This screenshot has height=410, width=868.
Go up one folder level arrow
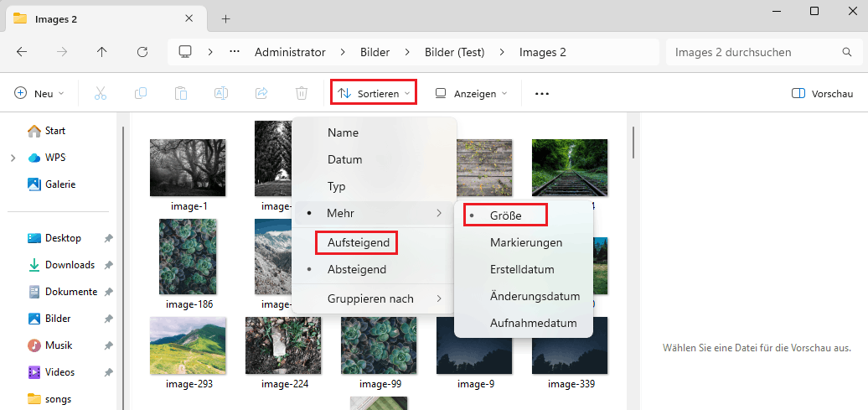tap(102, 52)
